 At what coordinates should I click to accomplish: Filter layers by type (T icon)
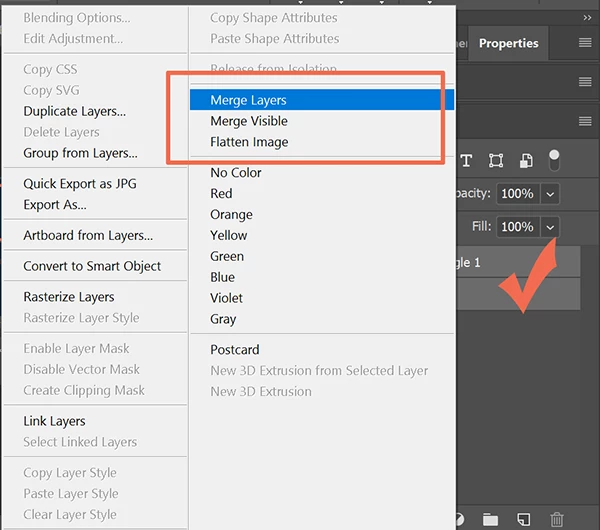point(466,160)
